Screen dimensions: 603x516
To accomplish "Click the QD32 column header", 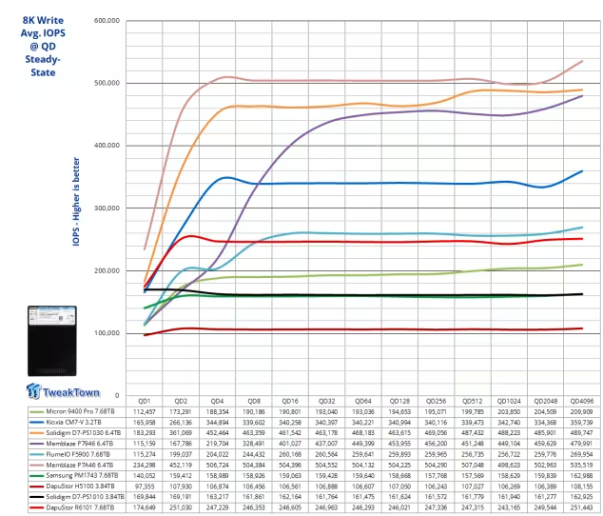I will pos(326,401).
